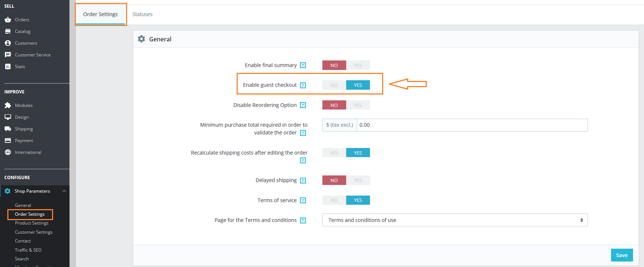The width and height of the screenshot is (644, 267).
Task: Click the Catalog store icon
Action: point(8,31)
